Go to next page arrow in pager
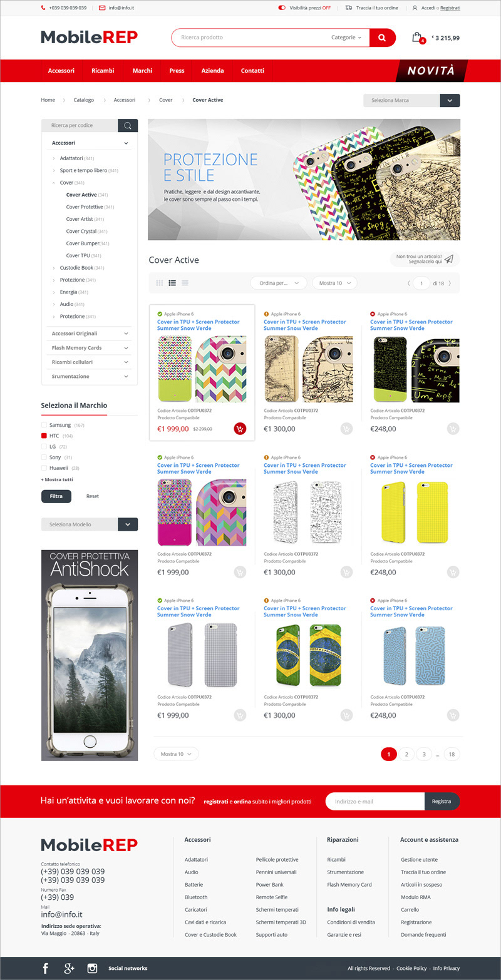 [x=449, y=283]
